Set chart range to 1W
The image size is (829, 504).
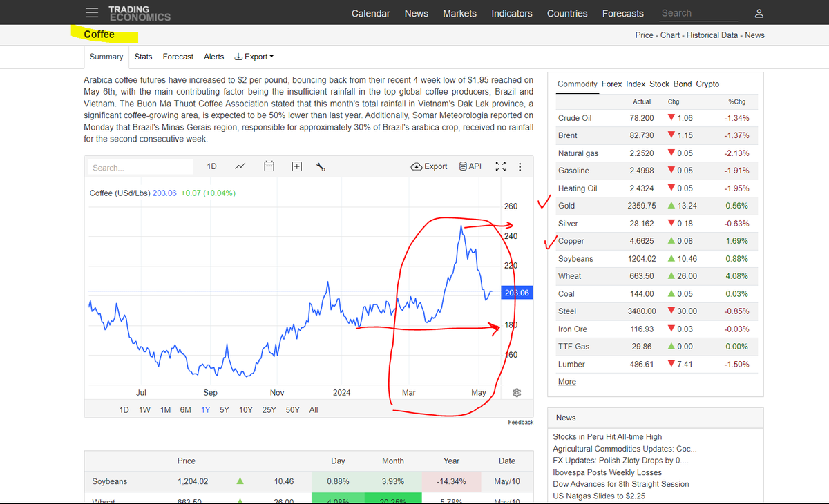144,409
